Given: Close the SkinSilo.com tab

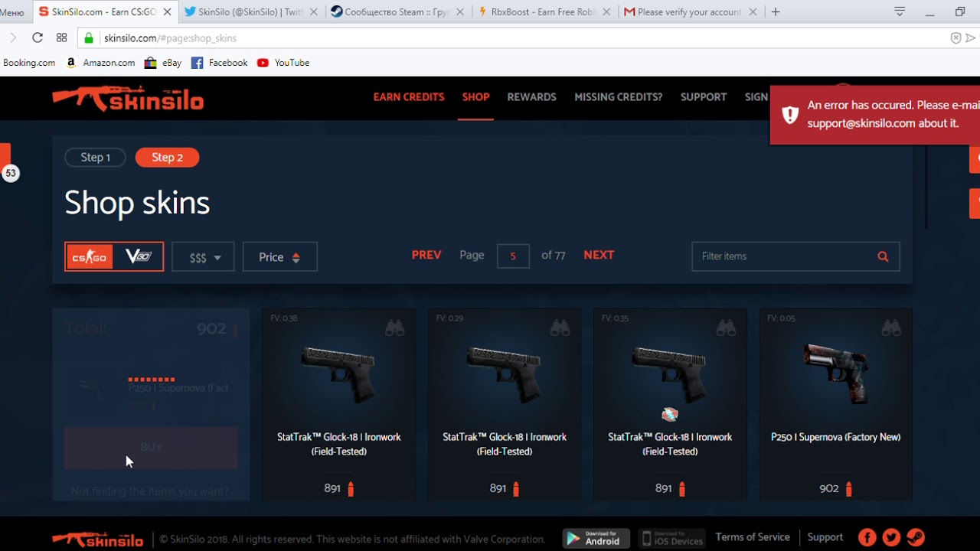Looking at the screenshot, I should point(167,12).
